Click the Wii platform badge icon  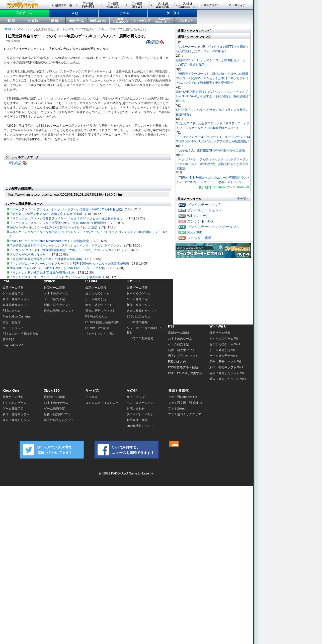pyautogui.click(x=182, y=216)
